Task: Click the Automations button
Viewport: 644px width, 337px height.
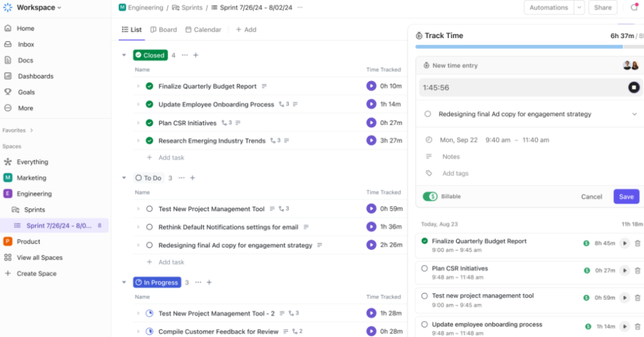Action: coord(548,8)
